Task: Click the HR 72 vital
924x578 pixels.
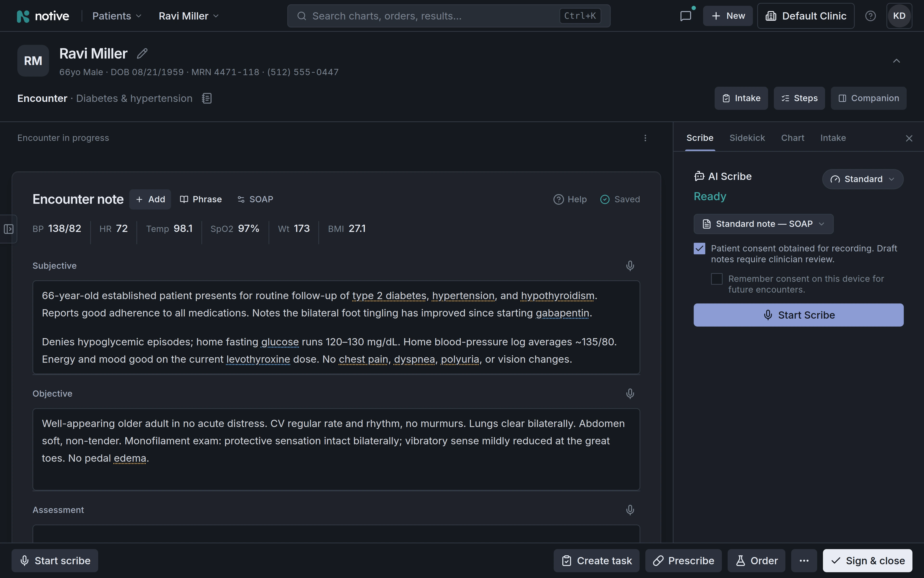Action: pyautogui.click(x=114, y=229)
